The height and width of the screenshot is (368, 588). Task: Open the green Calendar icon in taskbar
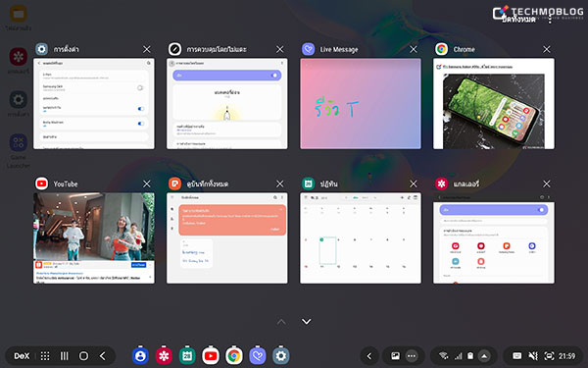187,355
